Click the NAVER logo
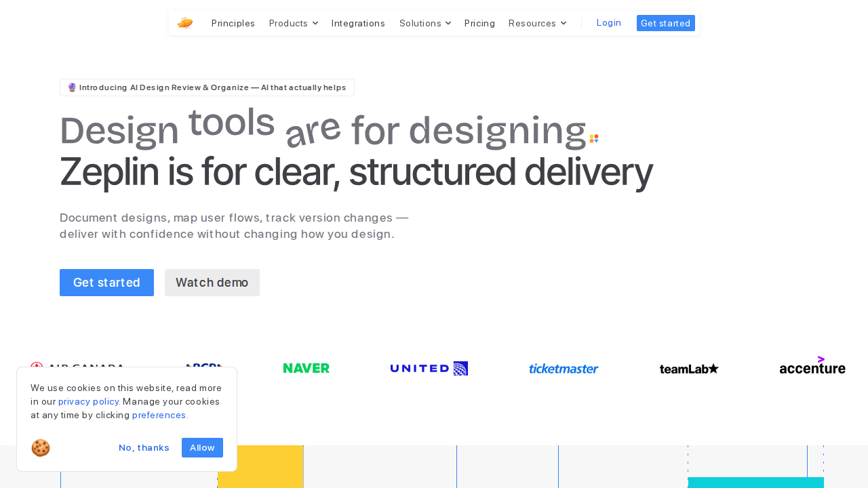This screenshot has height=488, width=868. [307, 368]
